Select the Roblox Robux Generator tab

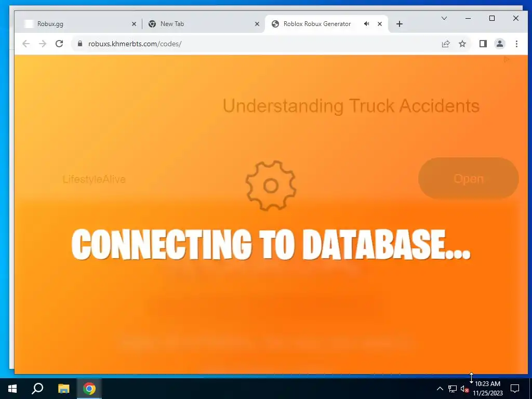(x=326, y=24)
